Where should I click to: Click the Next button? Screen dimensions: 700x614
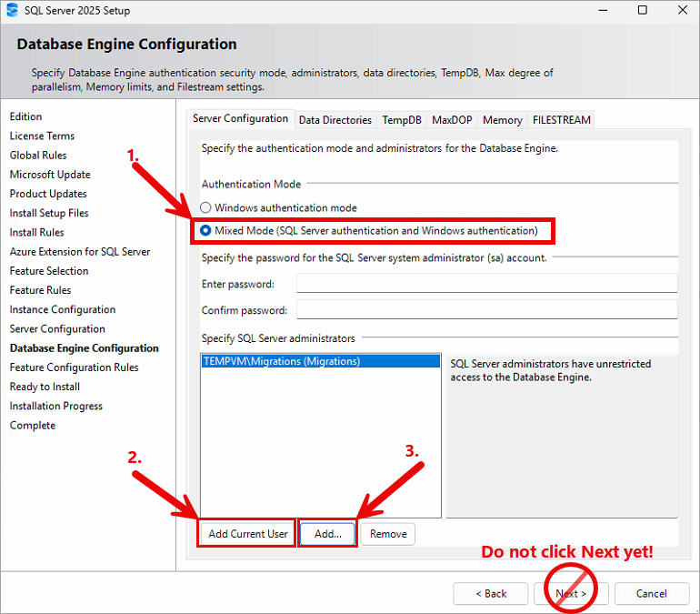tap(571, 594)
